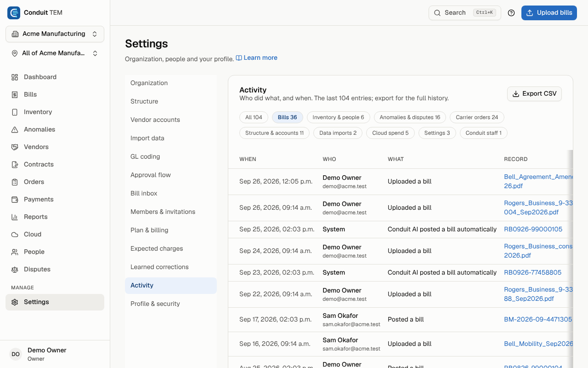Screen dimensions: 588x368
Task: Click the Orders clipboard icon
Action: (15, 182)
